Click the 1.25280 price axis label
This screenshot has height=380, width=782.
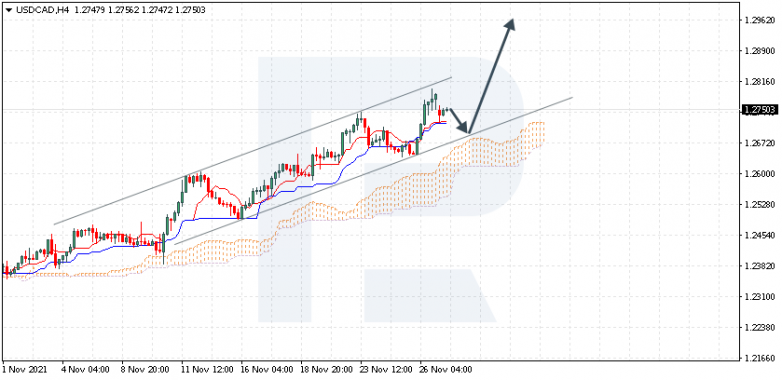tap(760, 205)
